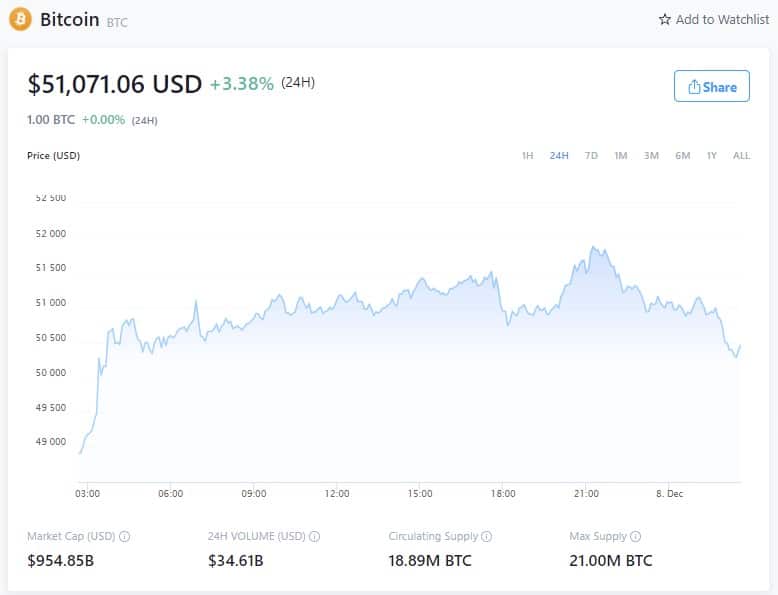Switch chart to 7D range
The image size is (778, 595).
coord(591,156)
